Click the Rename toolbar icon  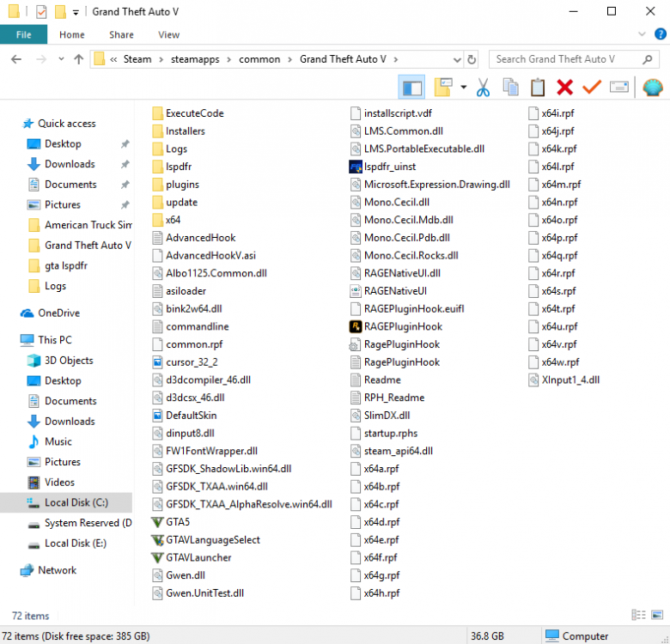pyautogui.click(x=618, y=87)
